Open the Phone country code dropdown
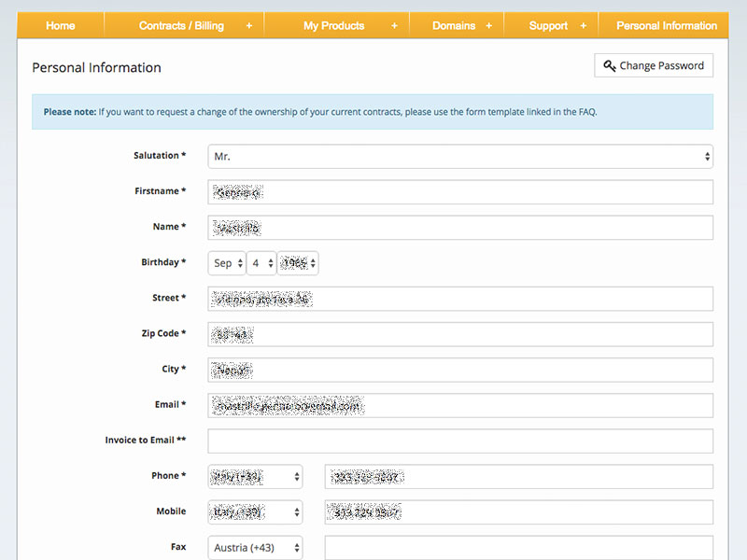The height and width of the screenshot is (560, 747). tap(255, 477)
